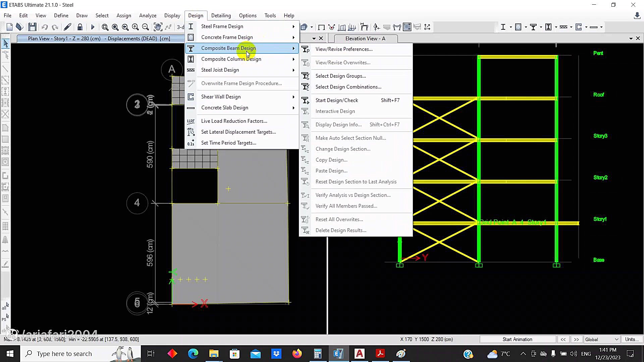Choose Start Design/Check
The height and width of the screenshot is (362, 644).
point(356,100)
